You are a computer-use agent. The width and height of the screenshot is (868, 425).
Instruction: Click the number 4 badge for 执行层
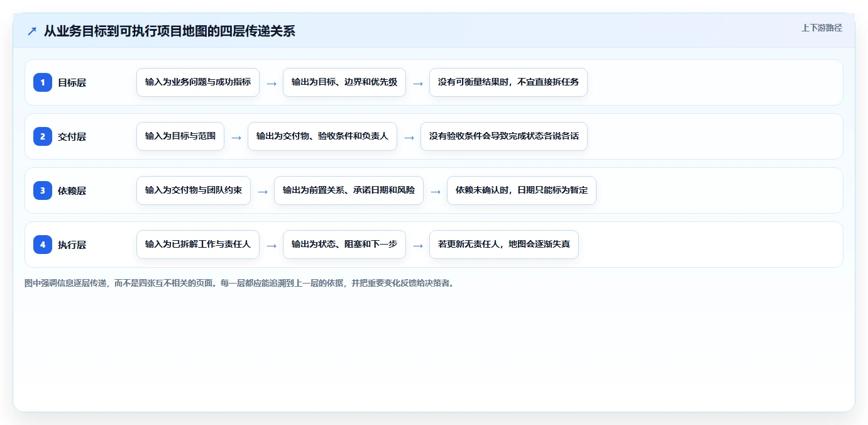[43, 245]
